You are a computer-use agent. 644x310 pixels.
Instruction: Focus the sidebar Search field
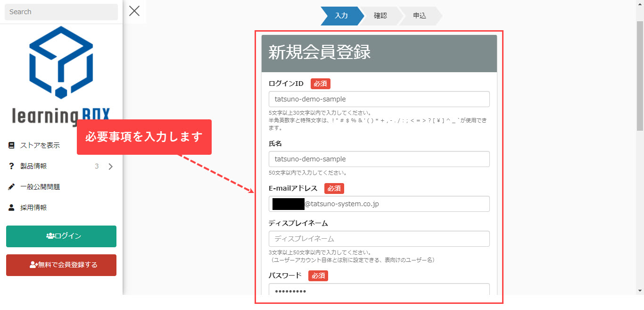(x=61, y=12)
